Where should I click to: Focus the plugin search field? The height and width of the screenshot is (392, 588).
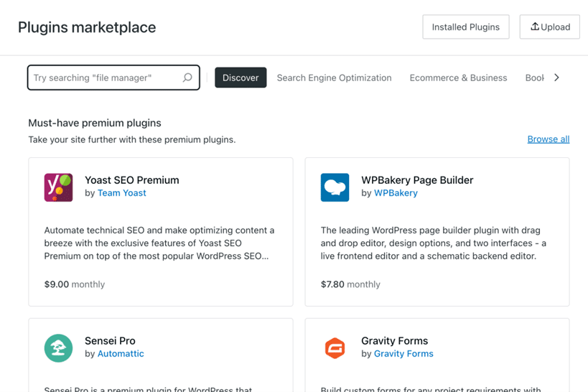click(x=113, y=78)
